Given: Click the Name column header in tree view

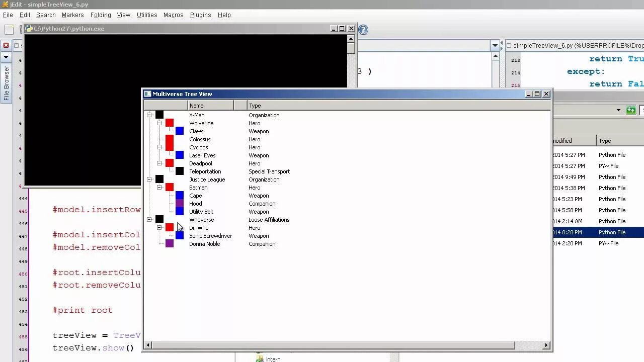Looking at the screenshot, I should pos(211,106).
